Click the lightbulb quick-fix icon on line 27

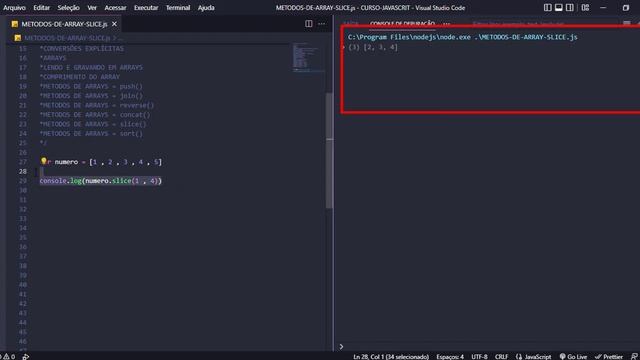point(43,161)
